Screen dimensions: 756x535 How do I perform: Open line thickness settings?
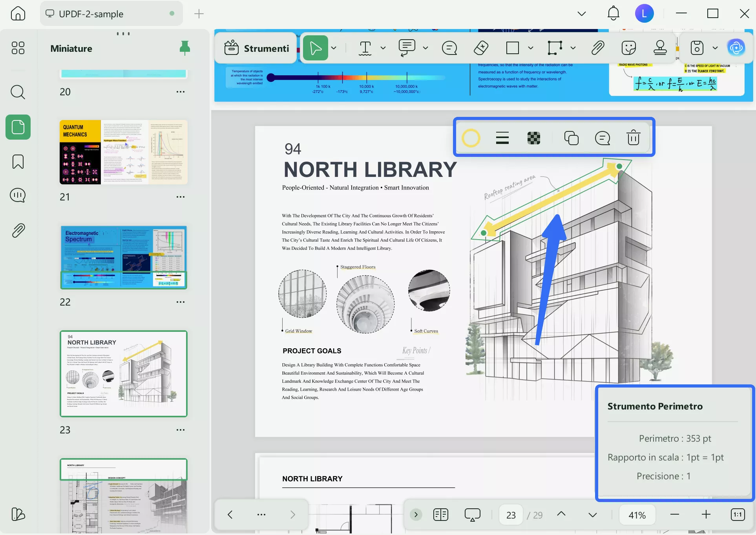pyautogui.click(x=502, y=138)
